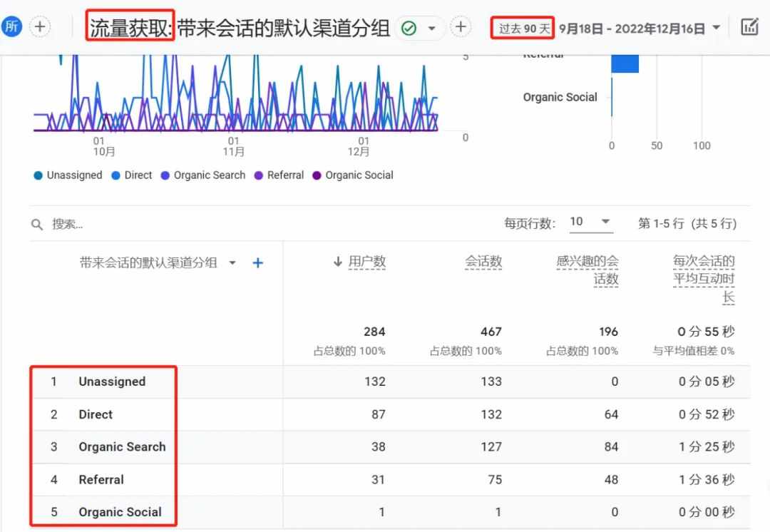Add a secondary dimension with the blue plus
This screenshot has height=532, width=770.
point(258,263)
